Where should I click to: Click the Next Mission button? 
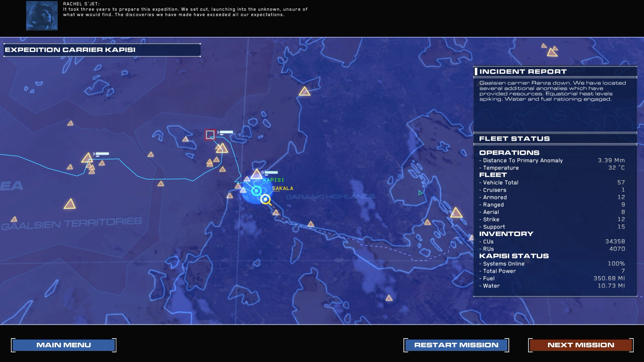[581, 345]
